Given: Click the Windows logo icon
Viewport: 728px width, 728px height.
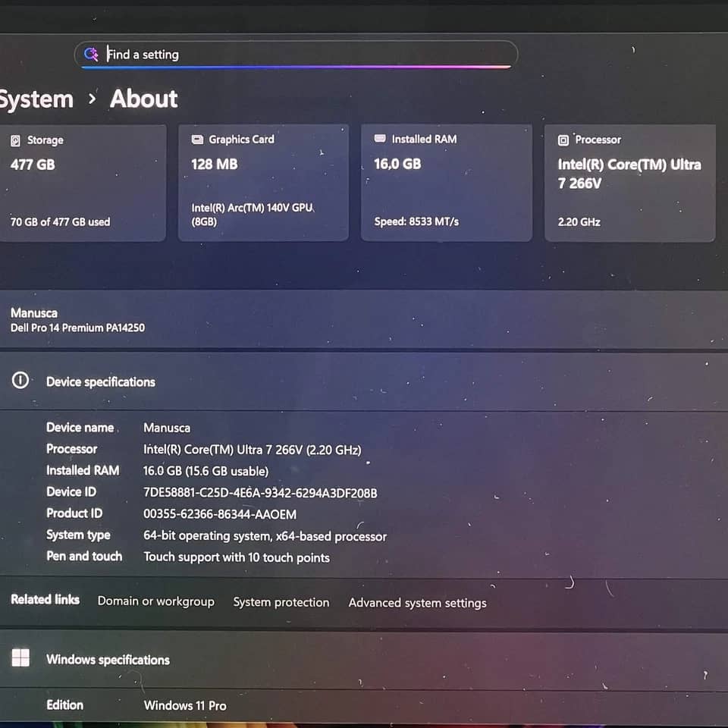Looking at the screenshot, I should tap(20, 657).
